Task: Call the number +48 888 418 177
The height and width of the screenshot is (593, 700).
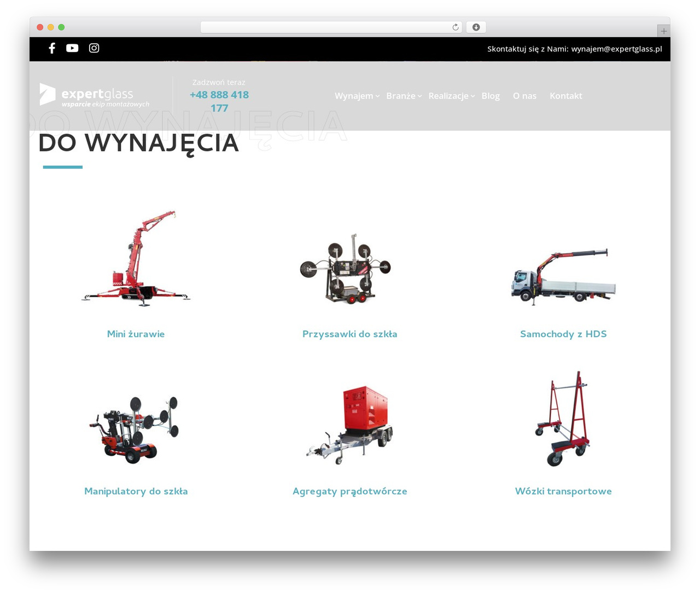Action: 219,101
